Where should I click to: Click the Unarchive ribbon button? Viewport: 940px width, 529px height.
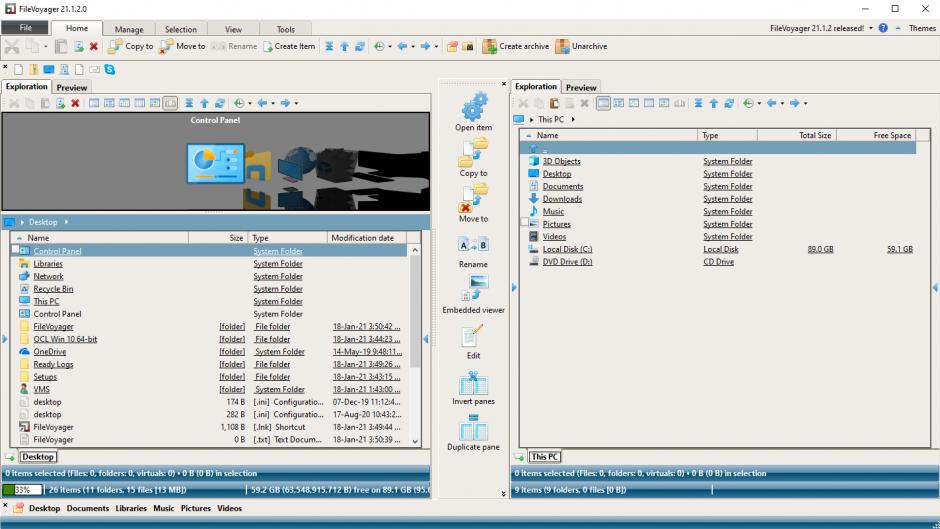582,46
